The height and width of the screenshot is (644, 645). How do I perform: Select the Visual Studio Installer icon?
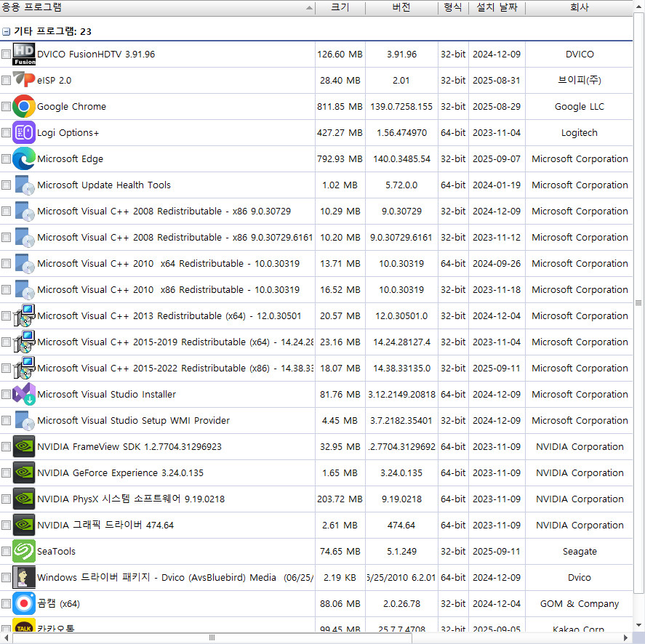pos(24,395)
